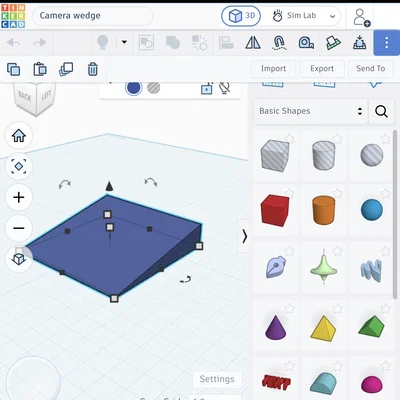Viewport: 400px width, 400px height.
Task: Zoom in with plus button
Action: point(19,197)
